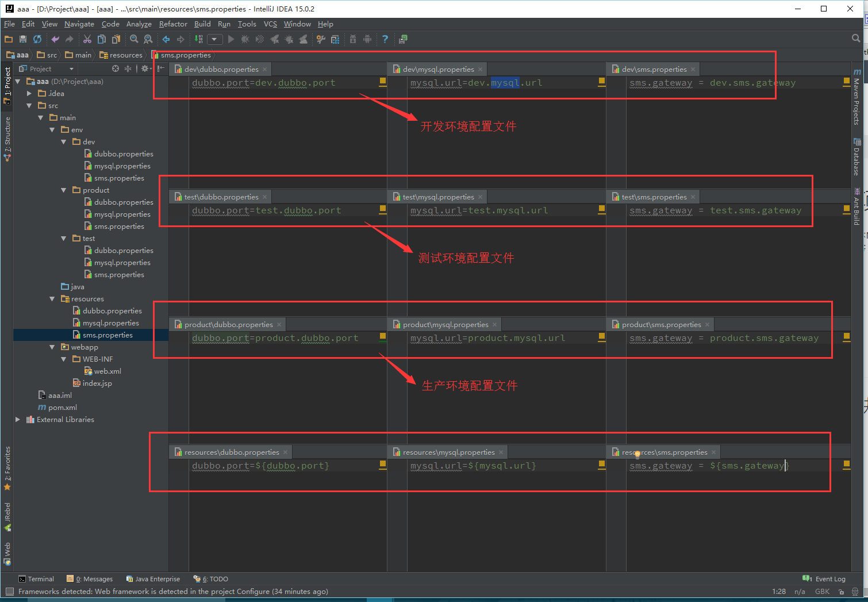The width and height of the screenshot is (868, 602).
Task: Click the Find magnifier icon
Action: tap(134, 39)
